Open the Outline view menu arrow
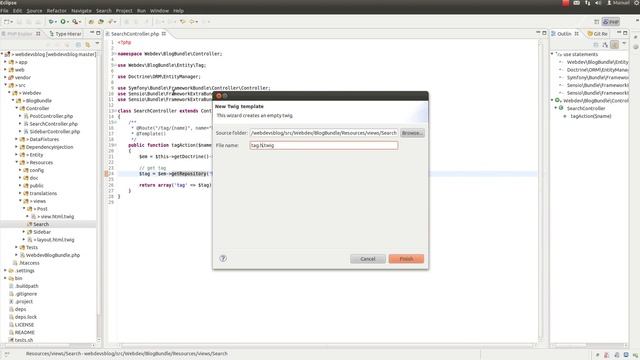The width and height of the screenshot is (640, 360). 624,44
